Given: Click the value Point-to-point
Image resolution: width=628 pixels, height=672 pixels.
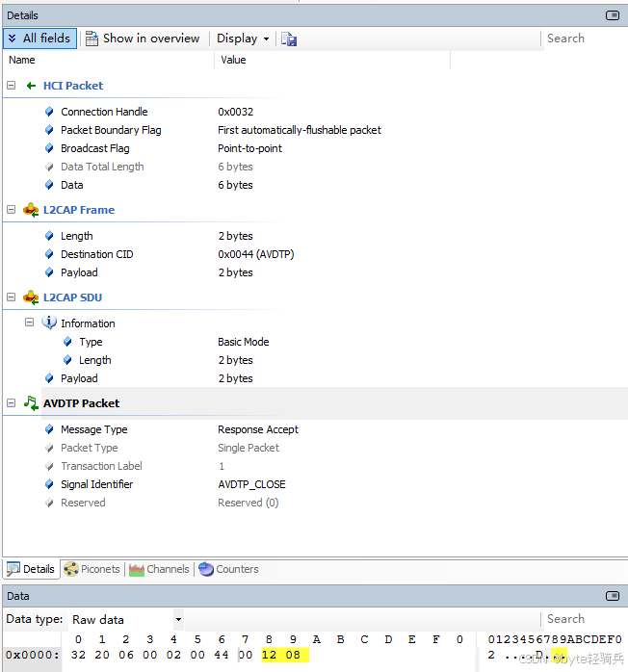Looking at the screenshot, I should click(x=249, y=148).
